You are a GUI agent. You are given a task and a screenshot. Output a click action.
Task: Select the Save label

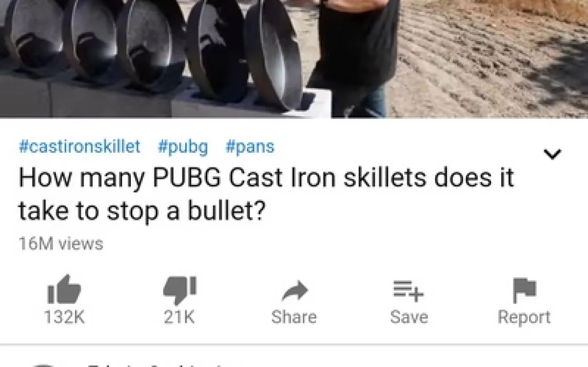click(x=409, y=317)
